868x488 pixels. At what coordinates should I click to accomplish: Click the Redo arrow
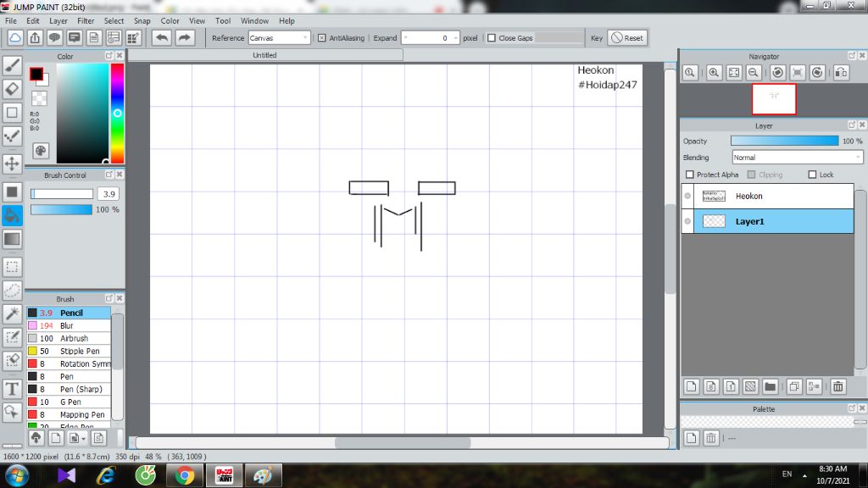pyautogui.click(x=185, y=37)
